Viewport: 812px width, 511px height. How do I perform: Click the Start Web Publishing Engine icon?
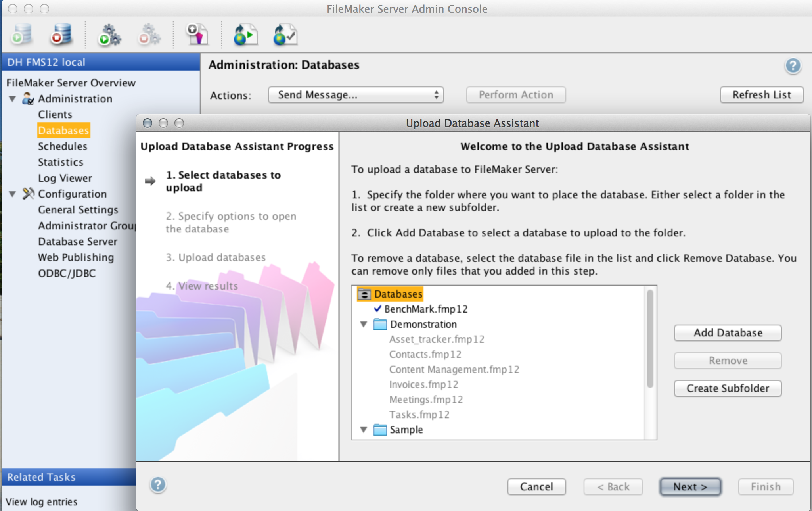(x=109, y=35)
